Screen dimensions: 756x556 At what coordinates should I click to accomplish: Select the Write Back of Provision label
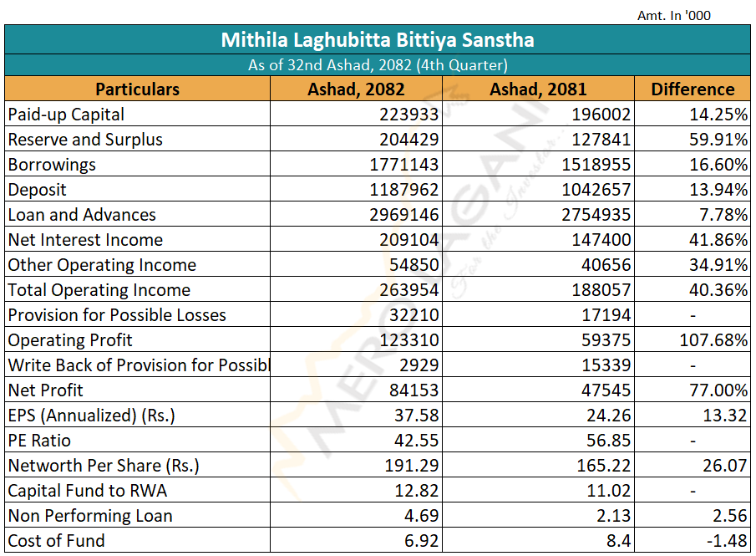click(139, 366)
